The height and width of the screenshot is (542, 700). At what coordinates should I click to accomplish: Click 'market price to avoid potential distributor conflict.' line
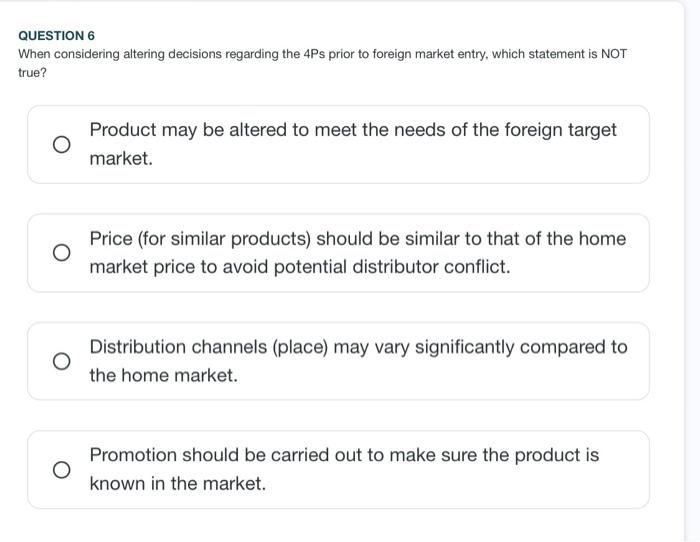point(299,267)
